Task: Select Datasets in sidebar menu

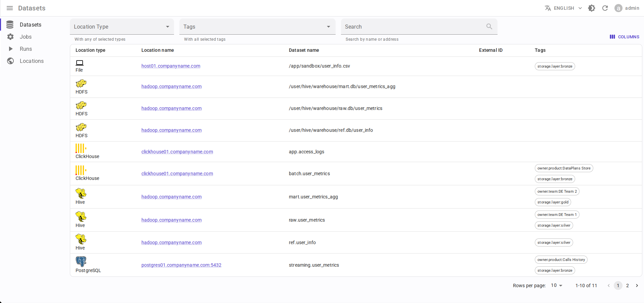Action: 31,25
